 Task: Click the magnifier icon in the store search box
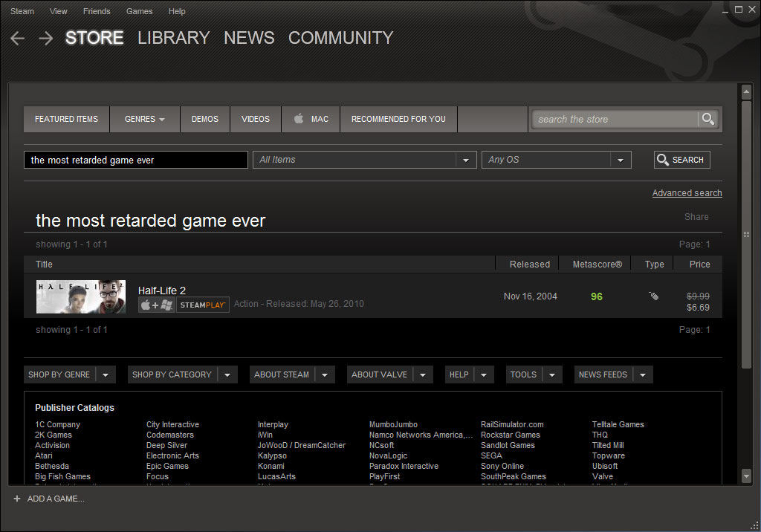pos(707,119)
